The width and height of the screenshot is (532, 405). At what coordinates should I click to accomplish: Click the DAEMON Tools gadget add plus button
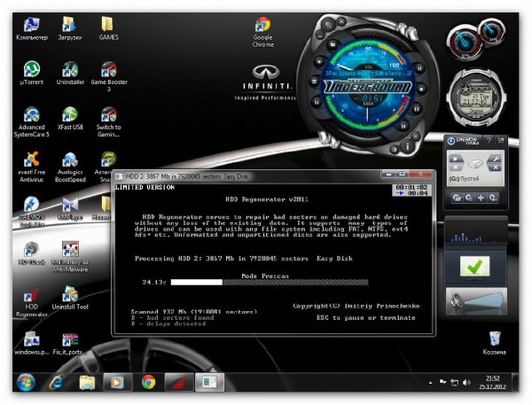481,198
